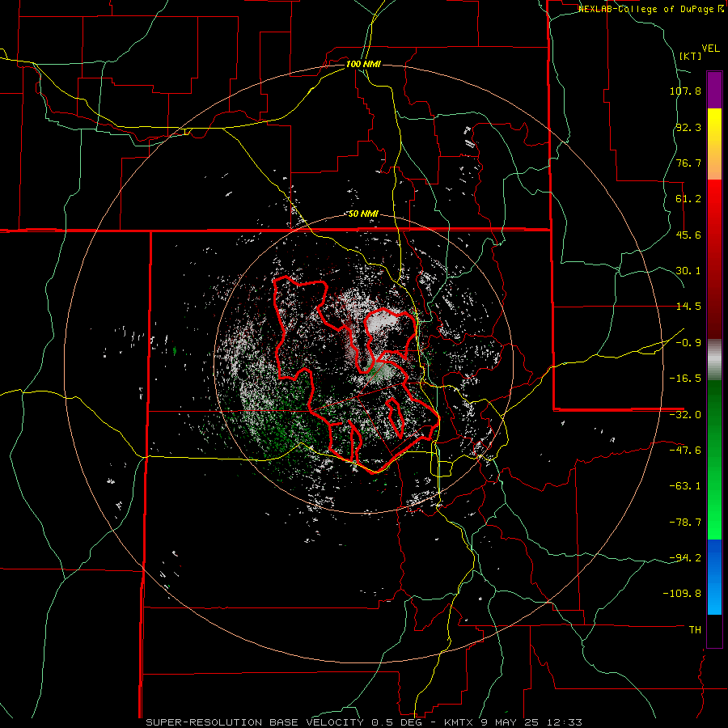Click the '-109.8' scale value
Viewport: 728px width, 728px height.
(682, 594)
